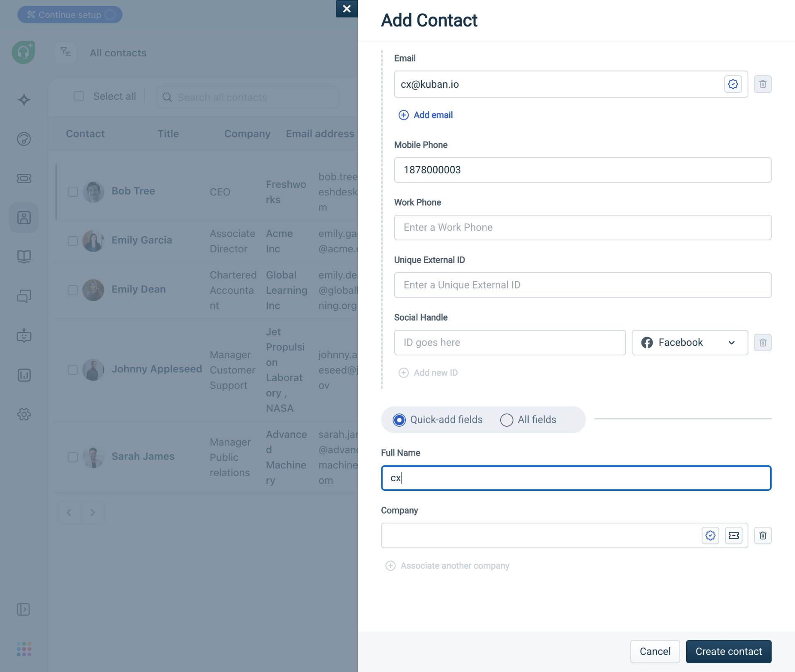The image size is (795, 672).
Task: Toggle the Select all checkbox
Action: (79, 96)
